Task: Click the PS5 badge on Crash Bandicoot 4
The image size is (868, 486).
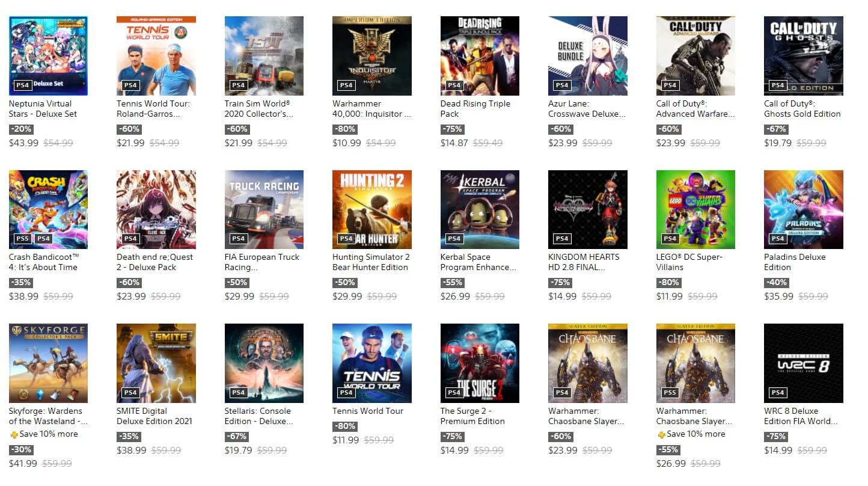Action: [x=22, y=239]
